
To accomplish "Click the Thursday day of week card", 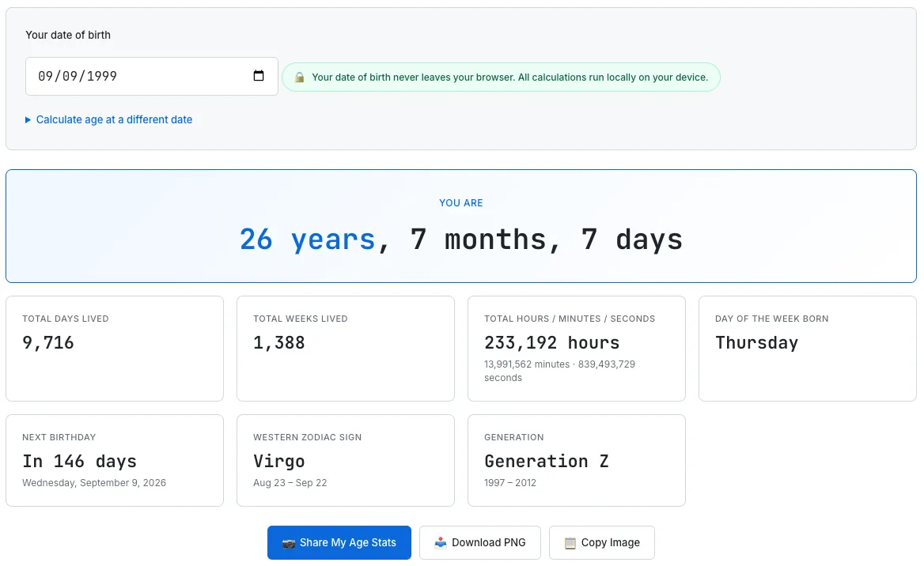I will click(807, 348).
